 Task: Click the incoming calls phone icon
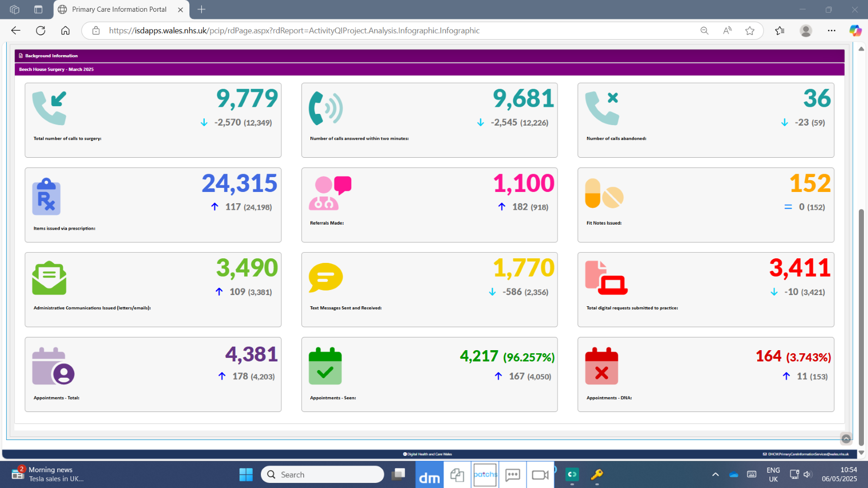click(x=50, y=108)
